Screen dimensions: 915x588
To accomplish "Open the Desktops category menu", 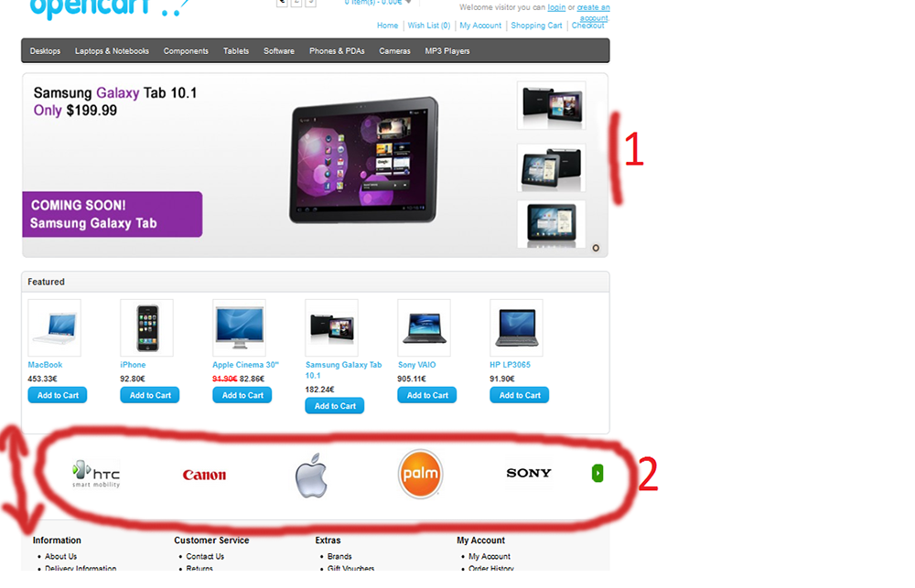I will 45,51.
